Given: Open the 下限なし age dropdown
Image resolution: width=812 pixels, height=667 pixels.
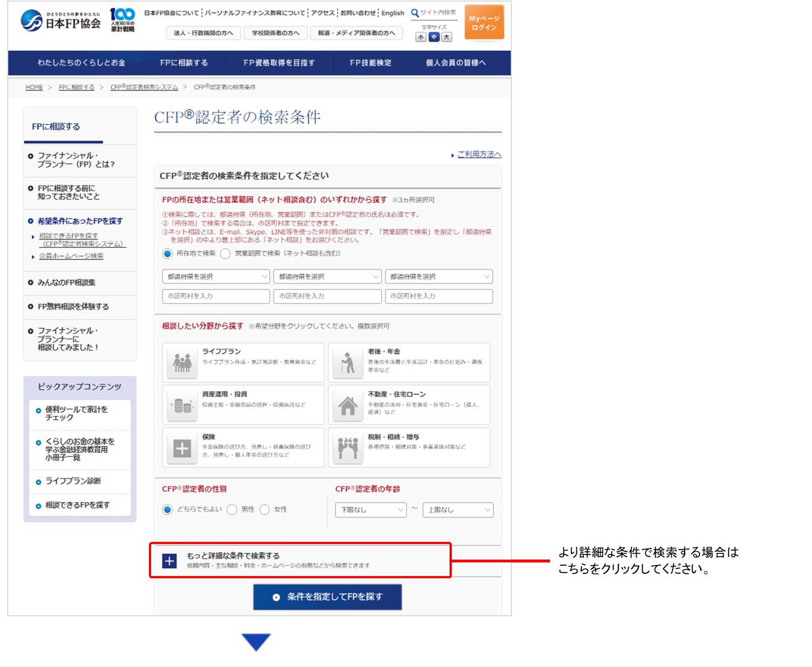Looking at the screenshot, I should [370, 510].
